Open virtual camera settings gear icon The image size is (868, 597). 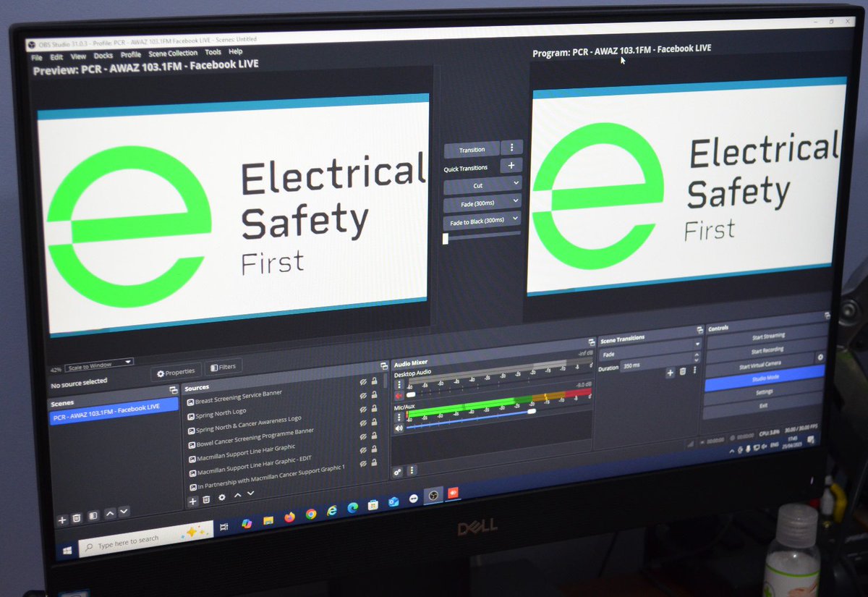point(820,357)
